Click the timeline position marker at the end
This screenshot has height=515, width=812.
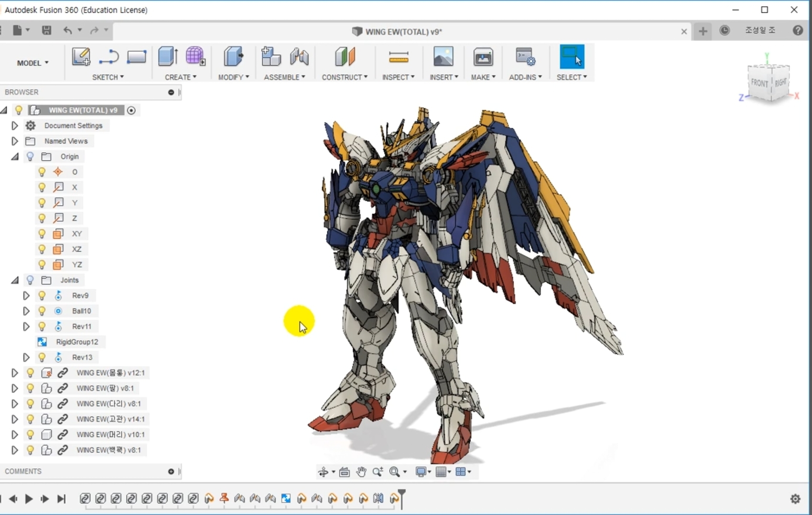(402, 493)
